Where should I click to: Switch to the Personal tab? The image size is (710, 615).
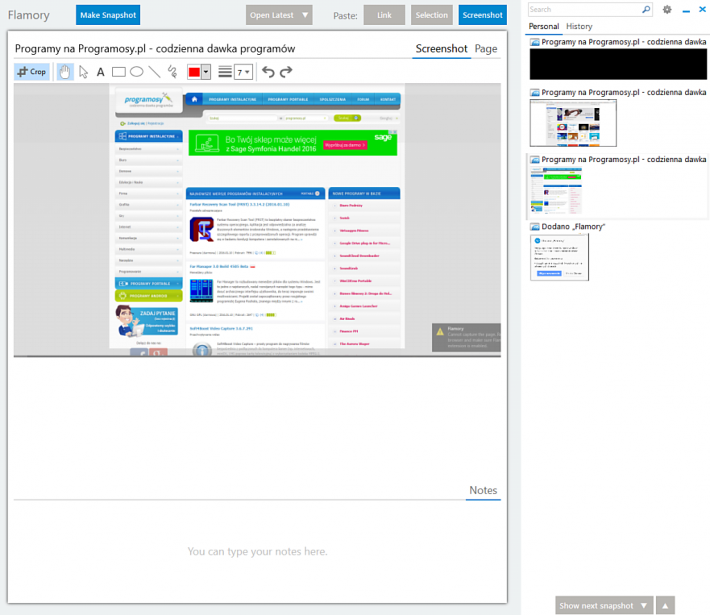coord(544,26)
